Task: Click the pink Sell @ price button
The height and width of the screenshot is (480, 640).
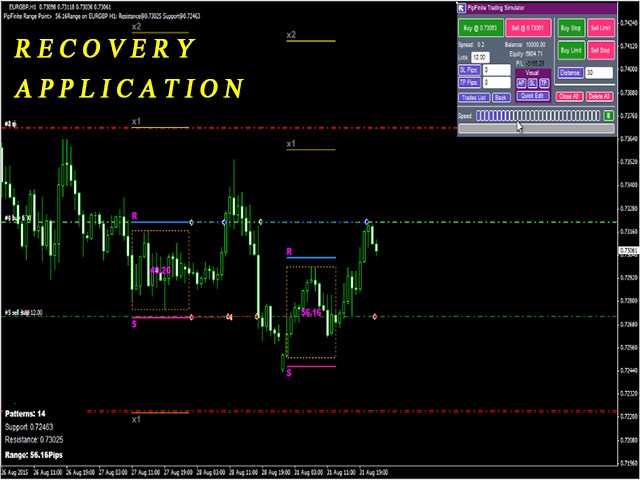Action: [x=529, y=28]
